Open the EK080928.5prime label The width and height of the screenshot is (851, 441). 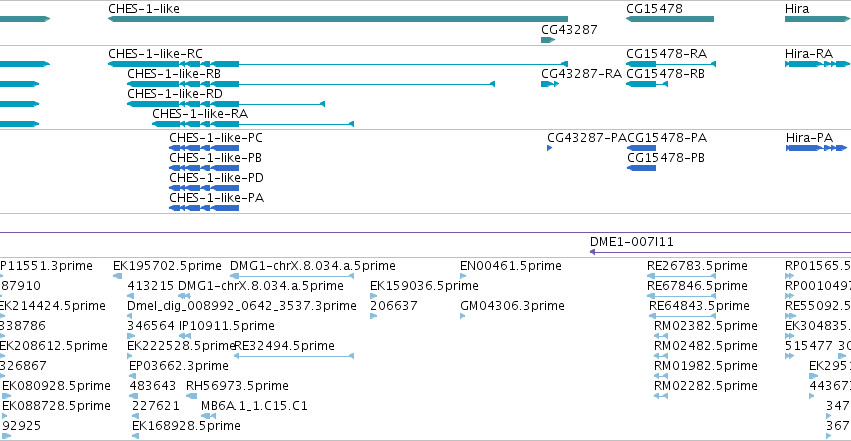[x=56, y=386]
